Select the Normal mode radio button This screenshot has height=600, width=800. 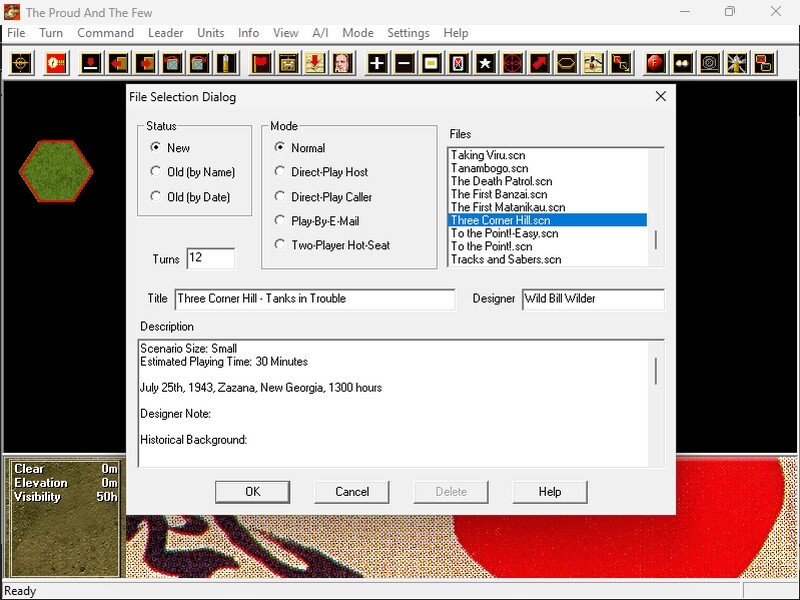tap(280, 147)
